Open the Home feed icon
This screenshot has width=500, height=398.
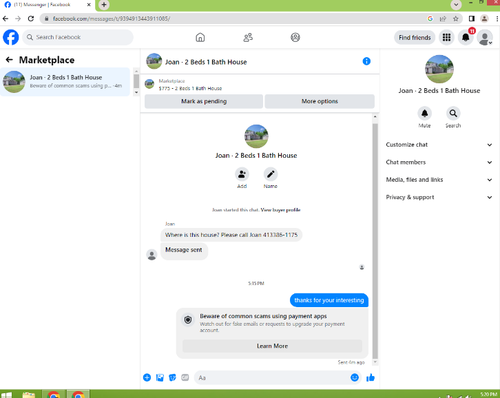pyautogui.click(x=200, y=37)
